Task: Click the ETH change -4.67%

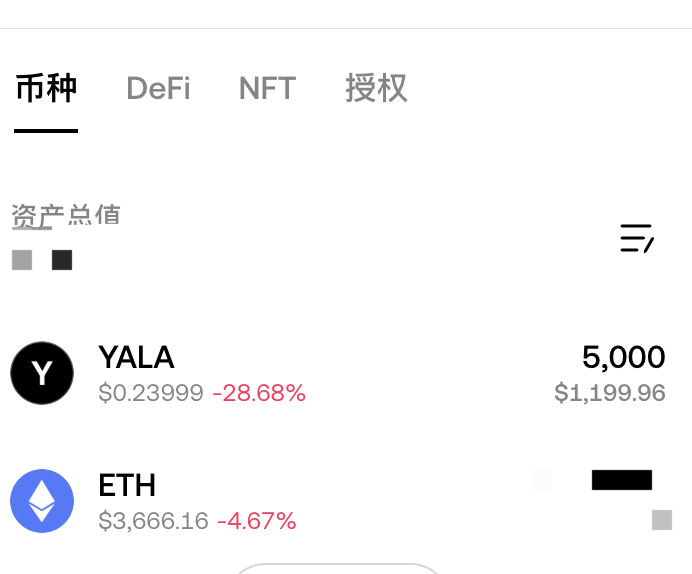Action: click(x=256, y=521)
